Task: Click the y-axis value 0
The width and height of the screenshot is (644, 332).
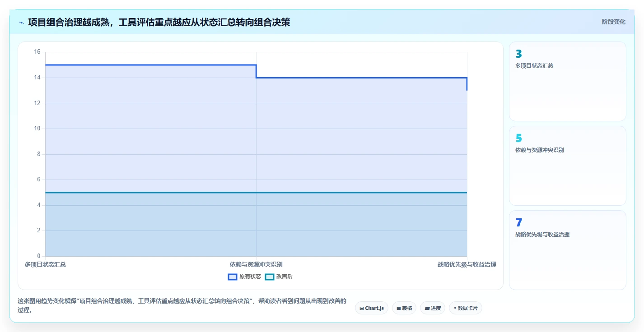Action: [39, 256]
